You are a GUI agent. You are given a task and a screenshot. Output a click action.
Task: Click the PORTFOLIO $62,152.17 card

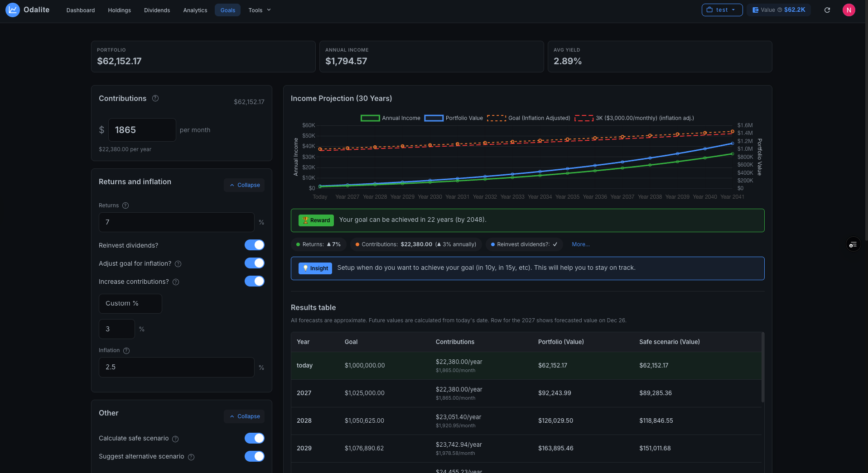click(203, 57)
